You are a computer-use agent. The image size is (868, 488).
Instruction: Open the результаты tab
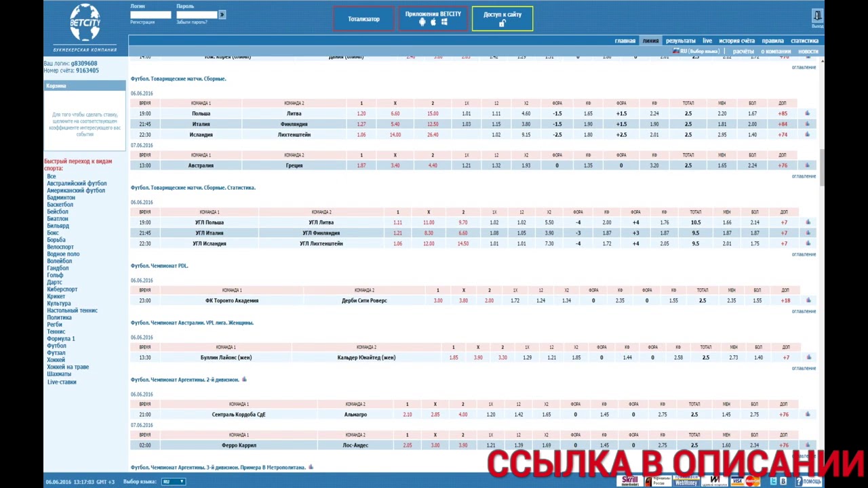680,41
